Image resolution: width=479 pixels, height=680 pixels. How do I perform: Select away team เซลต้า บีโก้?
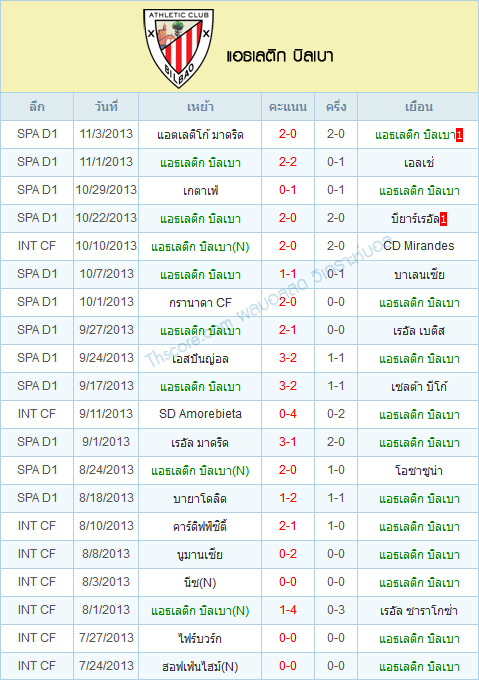(419, 386)
